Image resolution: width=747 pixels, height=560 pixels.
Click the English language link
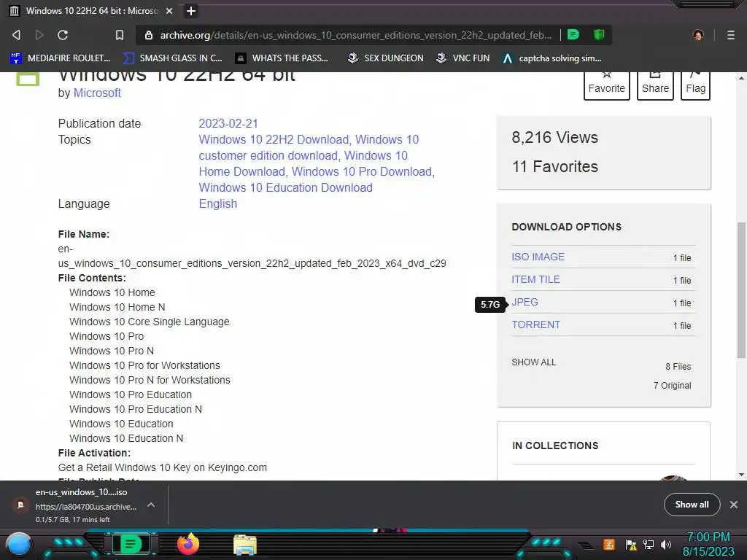point(217,204)
